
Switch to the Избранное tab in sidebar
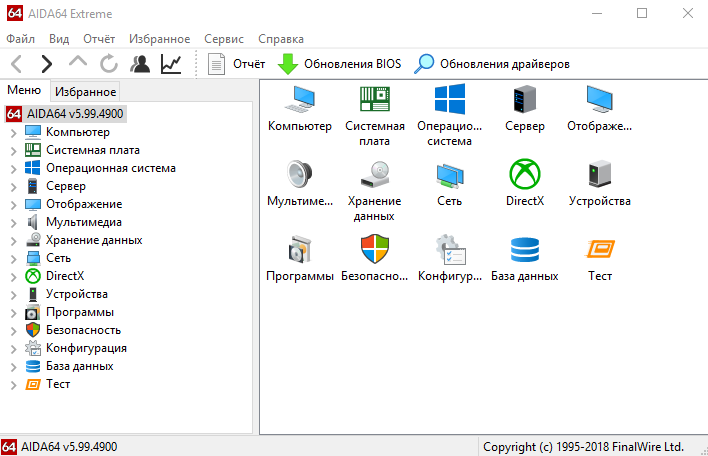tap(85, 92)
